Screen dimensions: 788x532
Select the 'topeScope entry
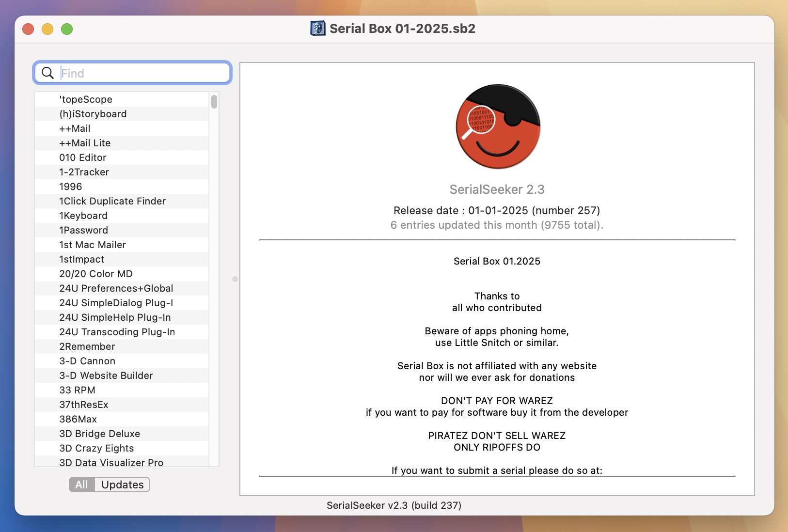coord(122,99)
